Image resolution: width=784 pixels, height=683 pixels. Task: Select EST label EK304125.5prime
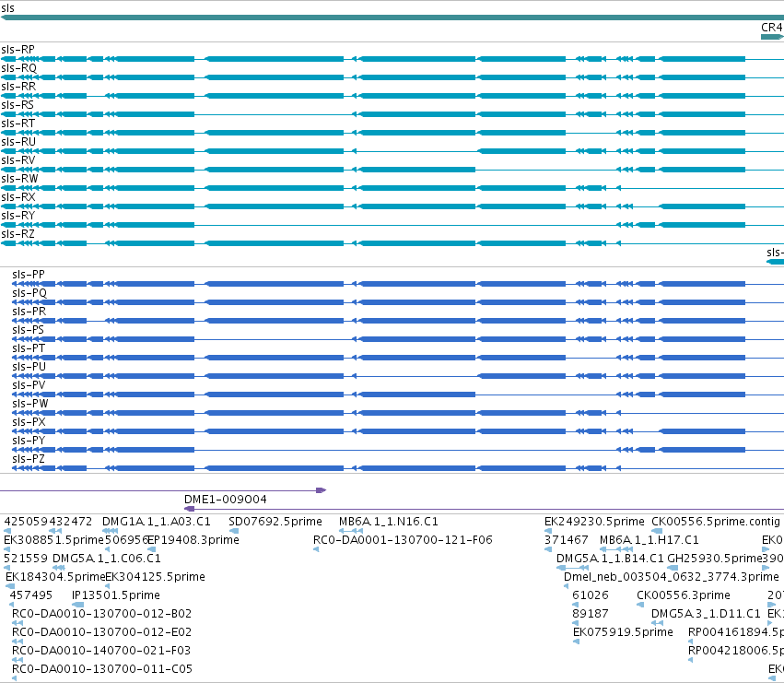[x=156, y=576]
